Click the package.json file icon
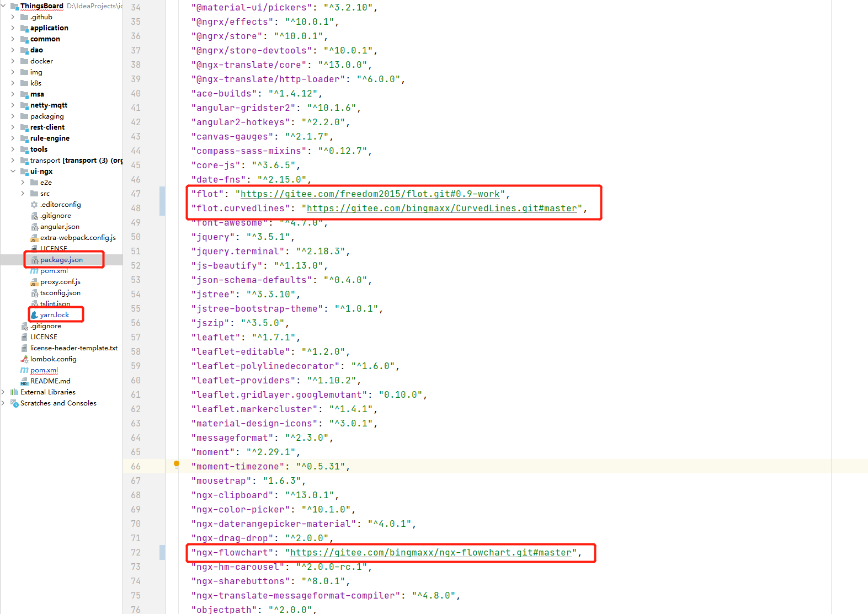Image resolution: width=868 pixels, height=614 pixels. pos(34,260)
